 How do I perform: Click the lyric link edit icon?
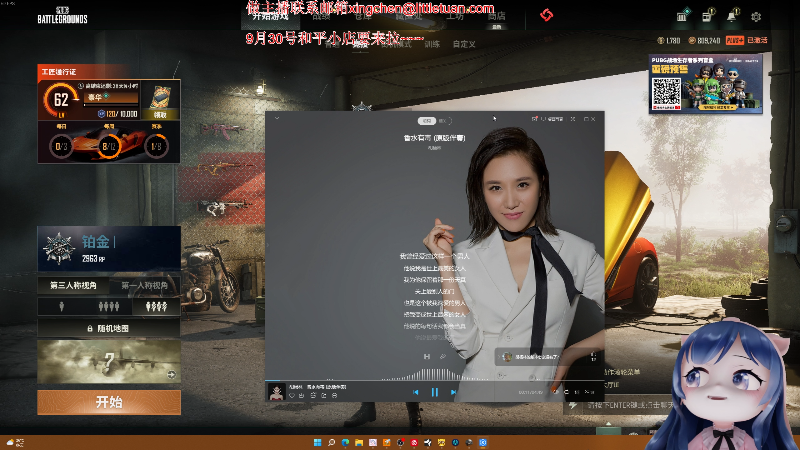pyautogui.click(x=442, y=356)
